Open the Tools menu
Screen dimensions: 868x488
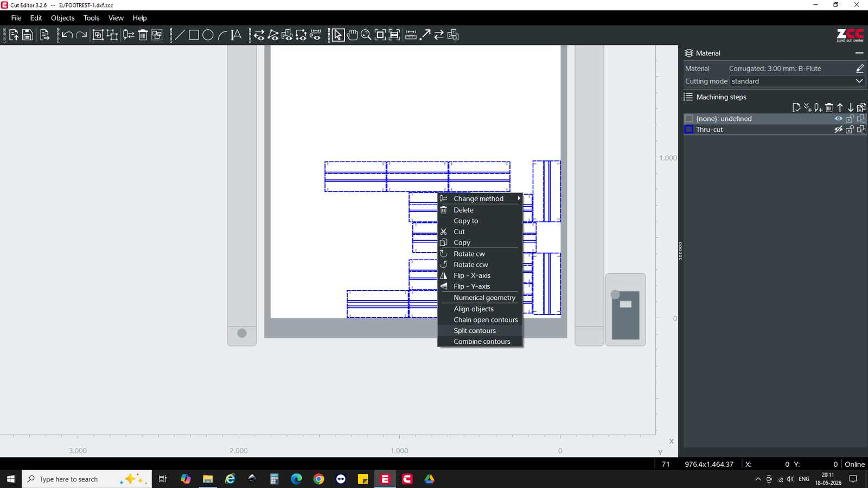click(x=91, y=18)
